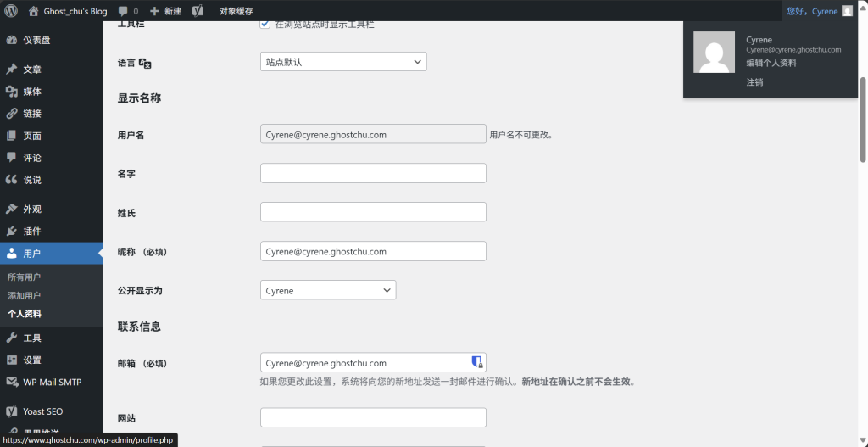Screen dimensions: 868x447
Task: Open the comments bubble icon in admin bar
Action: [123, 11]
